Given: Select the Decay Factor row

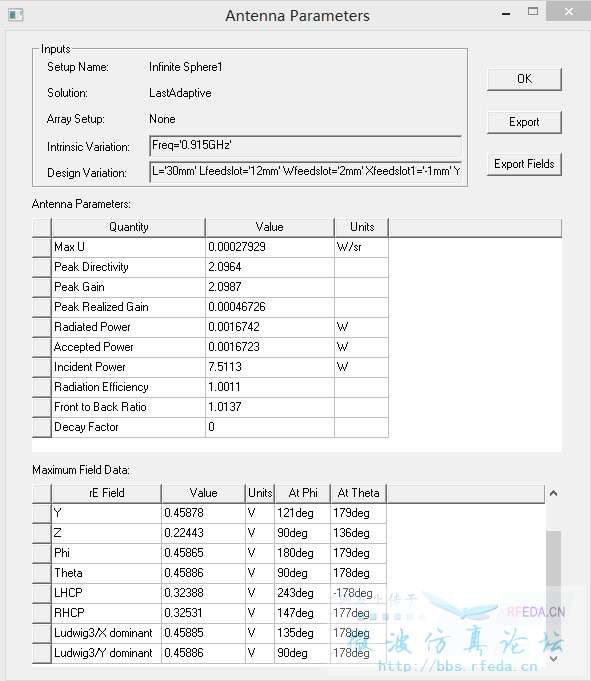Looking at the screenshot, I should [x=210, y=427].
